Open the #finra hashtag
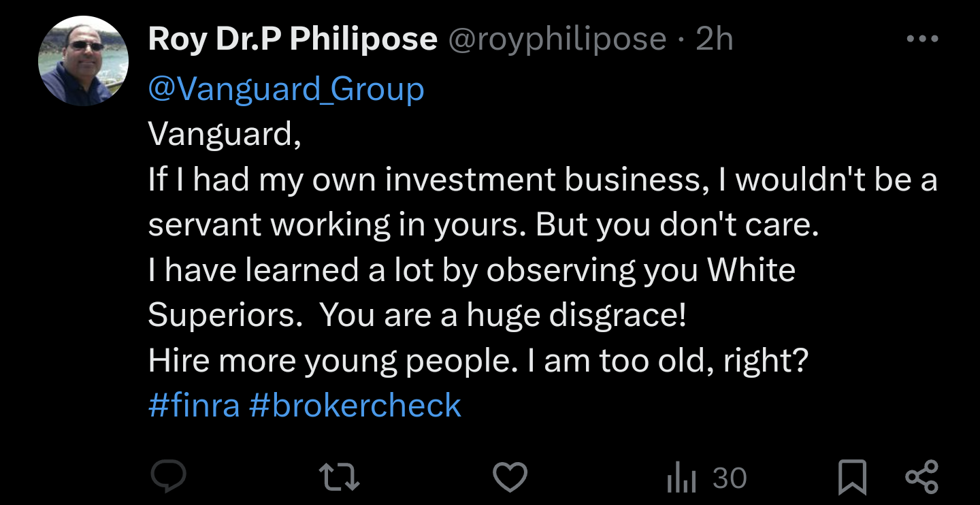This screenshot has width=980, height=505. point(194,406)
